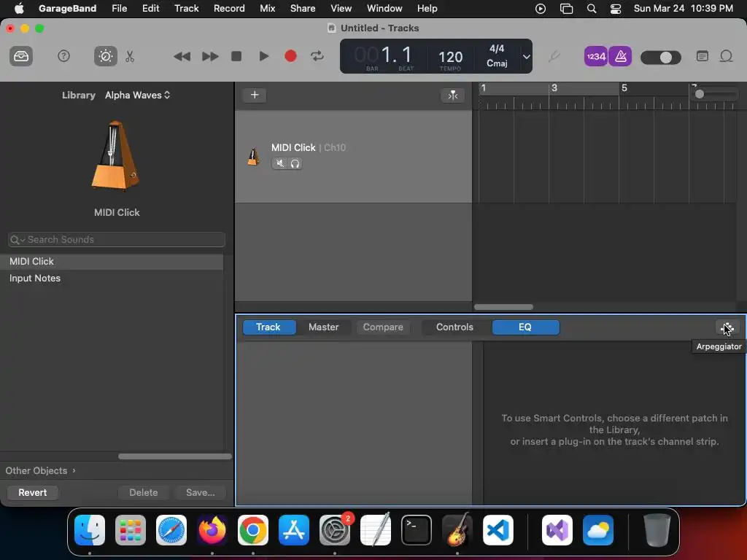747x560 pixels.
Task: Start recording with the red Record button
Action: coord(290,56)
